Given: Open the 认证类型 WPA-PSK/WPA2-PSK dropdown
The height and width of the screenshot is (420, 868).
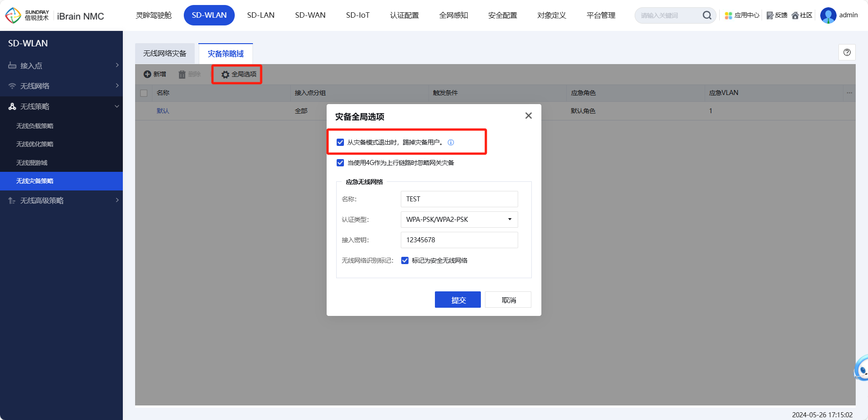Looking at the screenshot, I should 459,220.
